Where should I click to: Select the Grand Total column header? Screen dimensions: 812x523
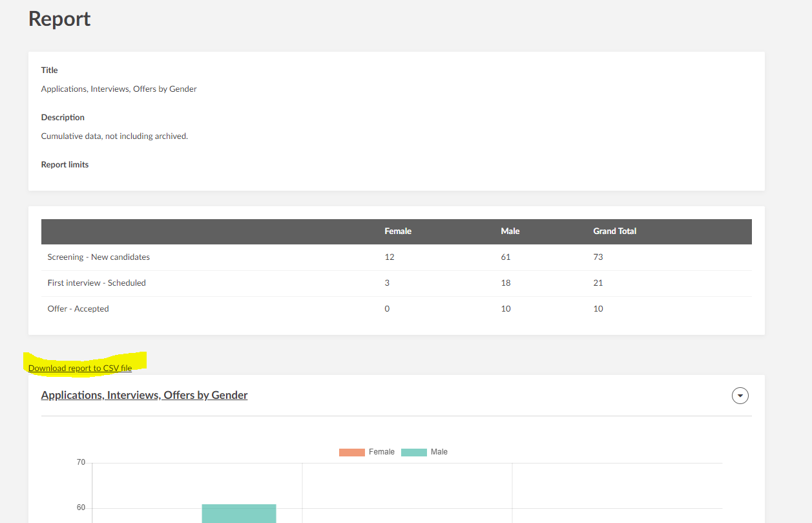click(x=614, y=231)
